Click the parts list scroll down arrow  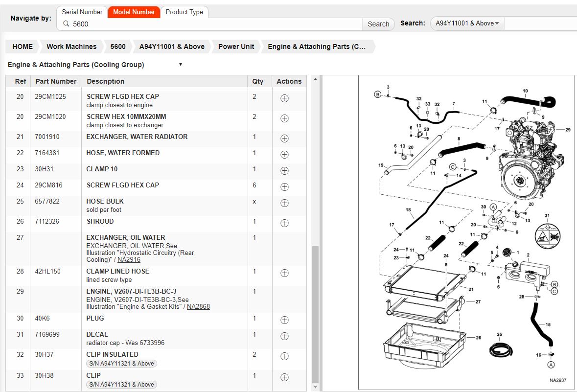(315, 387)
